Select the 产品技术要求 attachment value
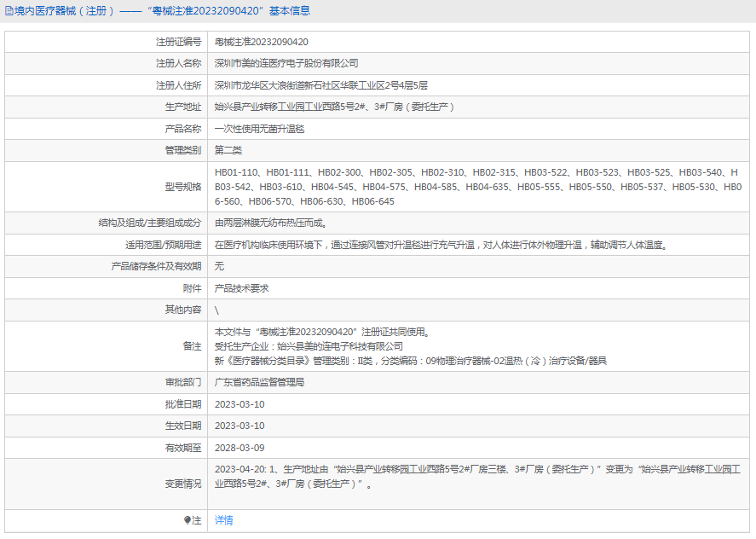The height and width of the screenshot is (539, 756). pyautogui.click(x=241, y=288)
